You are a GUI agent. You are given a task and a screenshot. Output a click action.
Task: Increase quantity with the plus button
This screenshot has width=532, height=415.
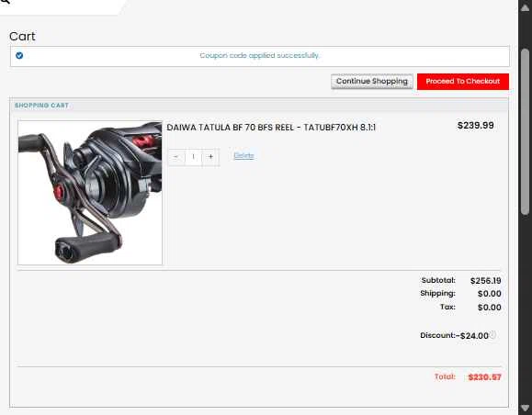pyautogui.click(x=210, y=157)
